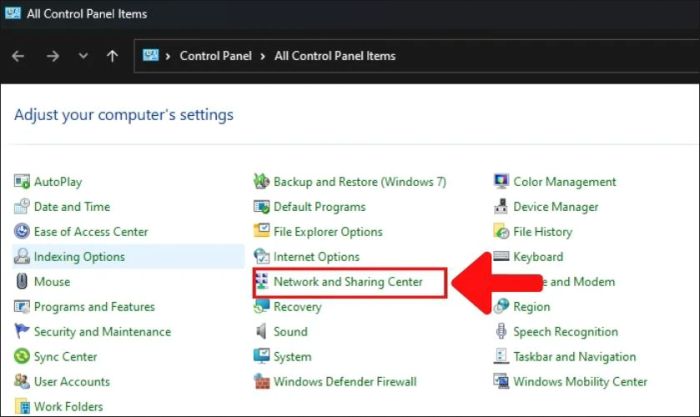Open the Indexing Options item

click(x=79, y=257)
